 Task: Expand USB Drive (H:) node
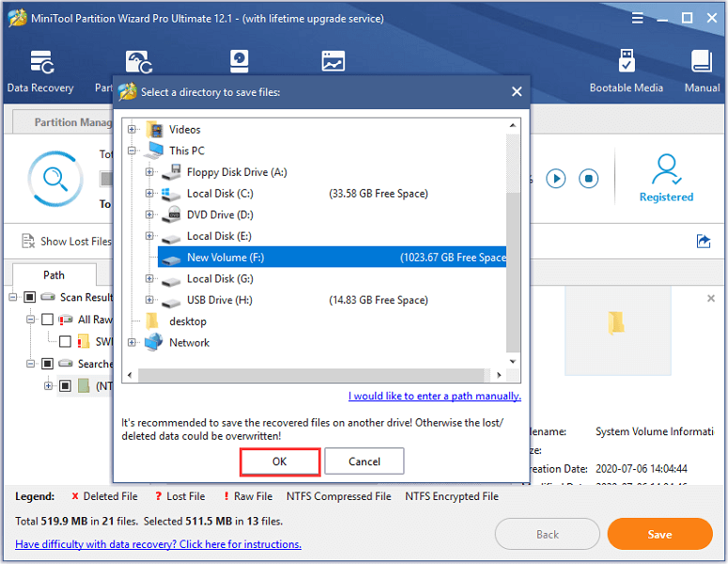tap(149, 300)
